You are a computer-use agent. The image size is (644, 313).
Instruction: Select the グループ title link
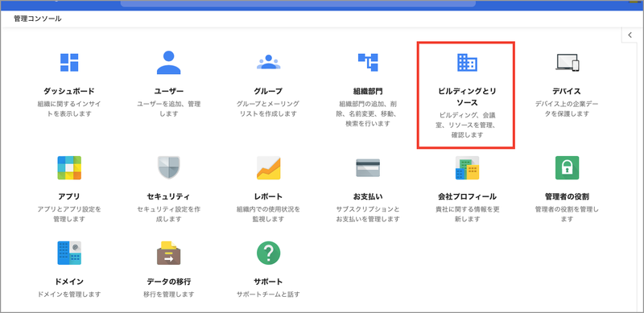[x=269, y=91]
